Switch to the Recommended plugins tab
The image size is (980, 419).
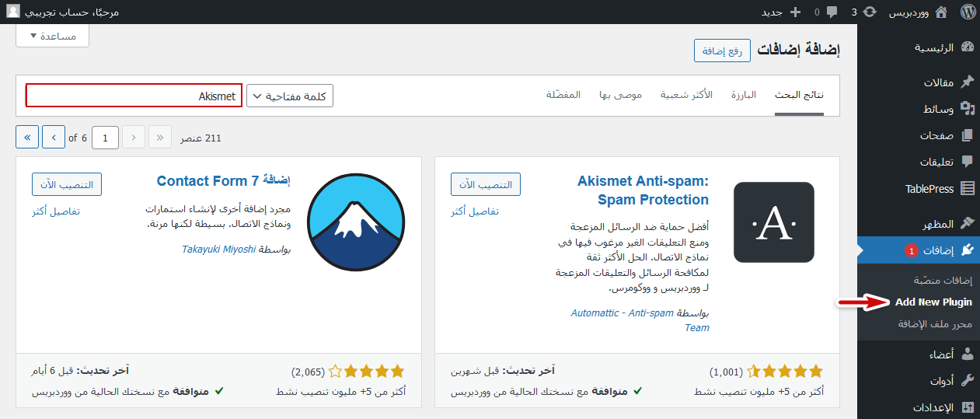(620, 95)
